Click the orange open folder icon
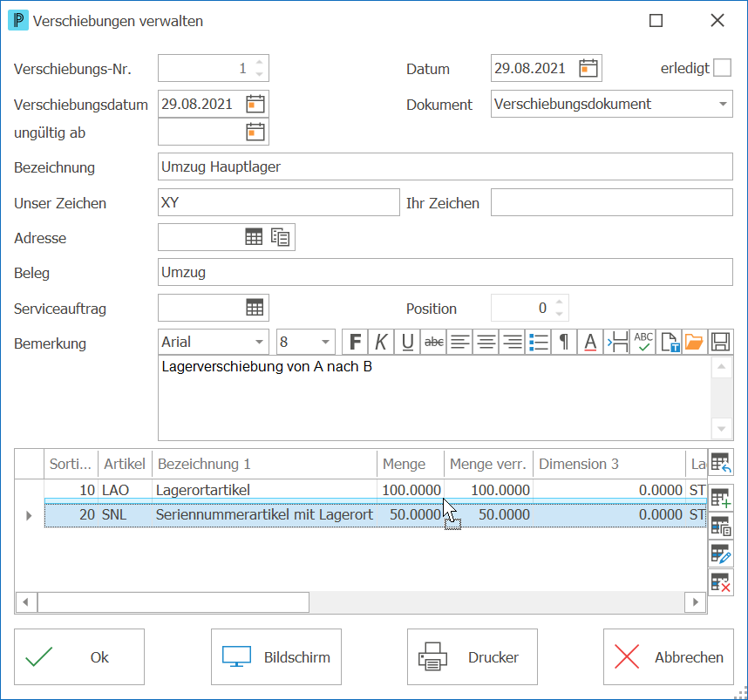 coord(694,342)
